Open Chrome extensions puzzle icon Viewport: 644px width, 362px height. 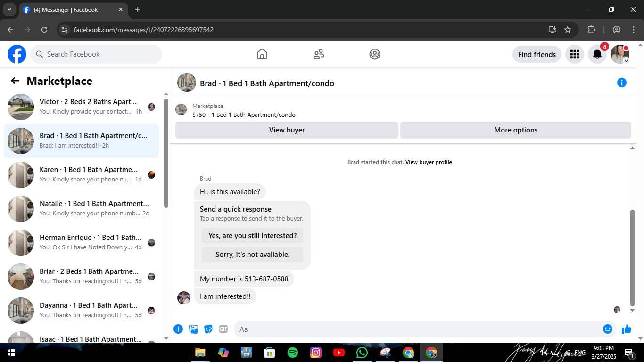pos(592,30)
